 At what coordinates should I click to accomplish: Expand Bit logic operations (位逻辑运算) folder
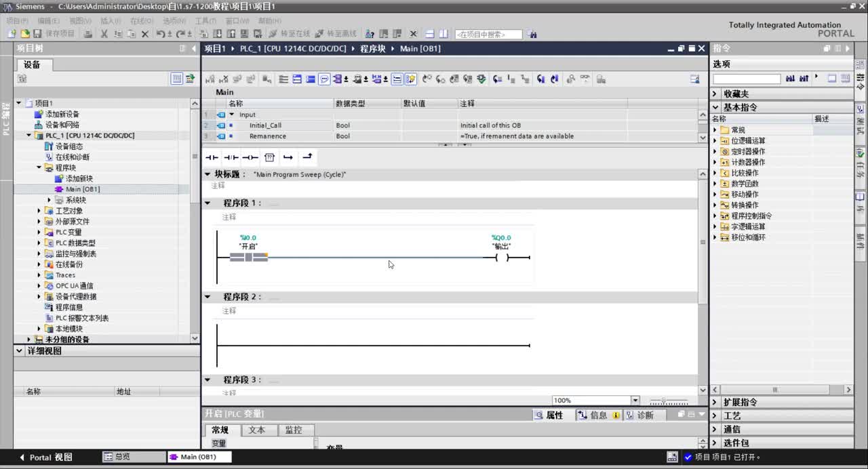click(715, 140)
